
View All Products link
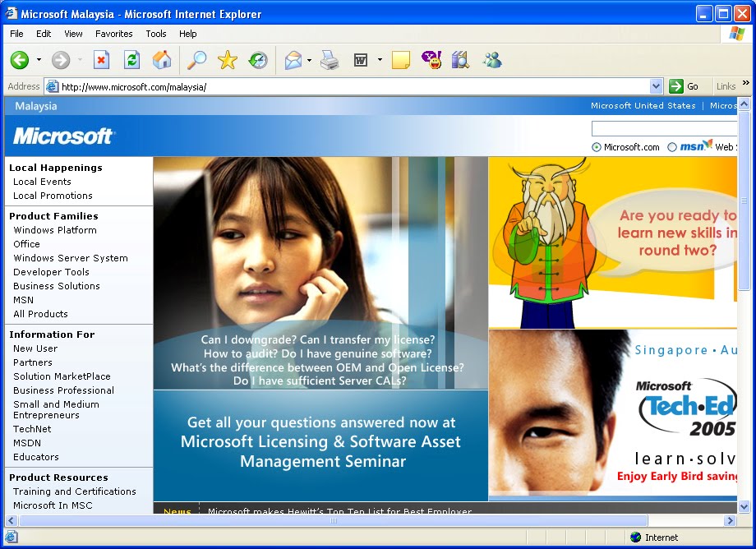pyautogui.click(x=40, y=314)
